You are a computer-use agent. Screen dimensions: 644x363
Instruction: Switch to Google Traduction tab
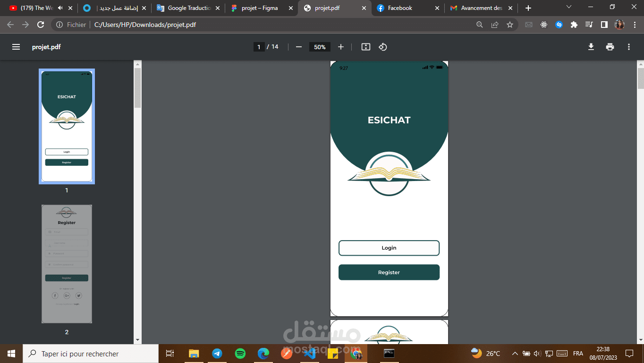click(x=187, y=8)
